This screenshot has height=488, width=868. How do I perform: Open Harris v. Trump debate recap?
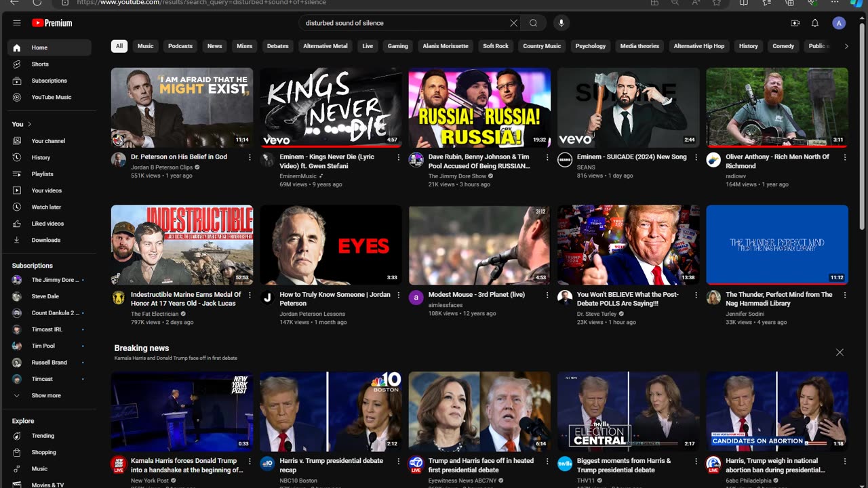331,465
